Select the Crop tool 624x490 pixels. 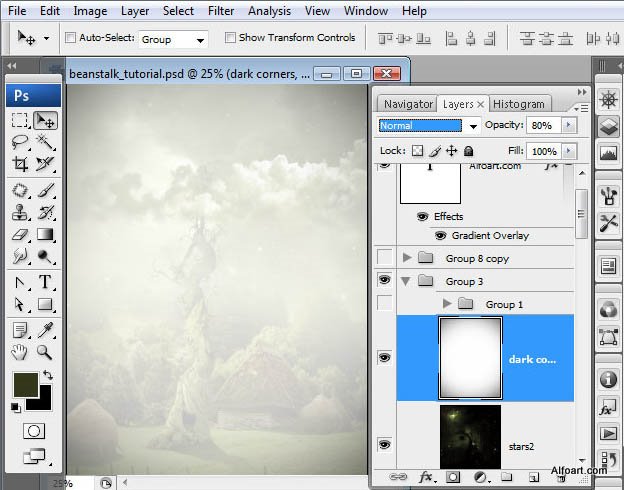click(x=20, y=164)
